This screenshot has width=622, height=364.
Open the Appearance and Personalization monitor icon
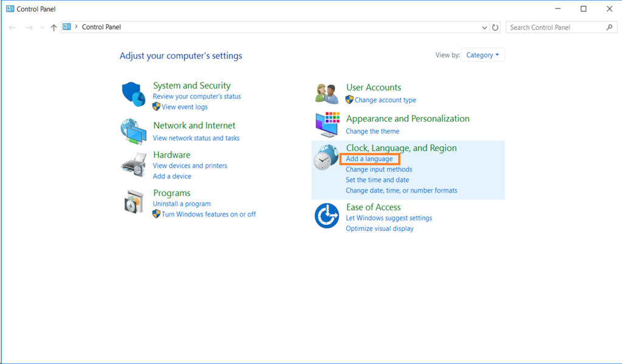coord(327,124)
